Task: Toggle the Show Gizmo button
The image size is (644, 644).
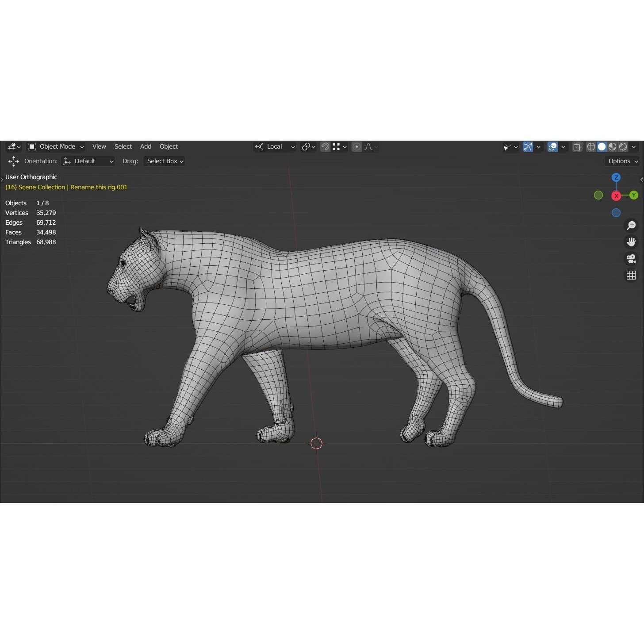Action: [528, 146]
